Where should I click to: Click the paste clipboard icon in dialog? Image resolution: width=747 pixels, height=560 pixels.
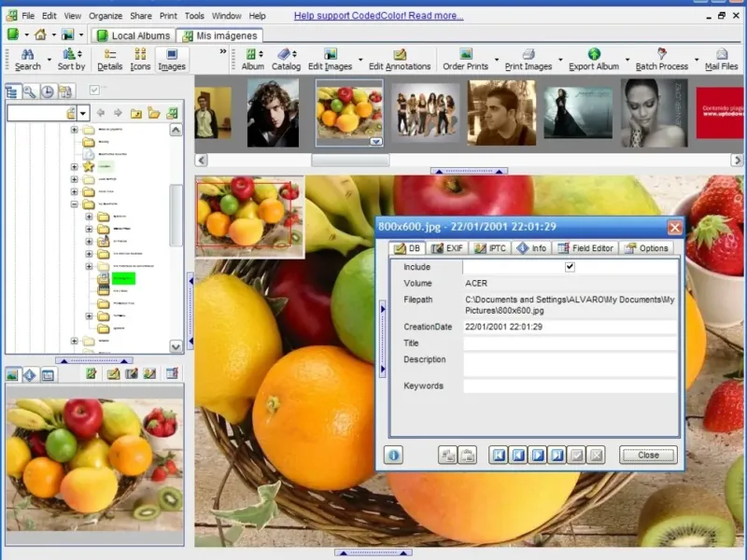(467, 455)
